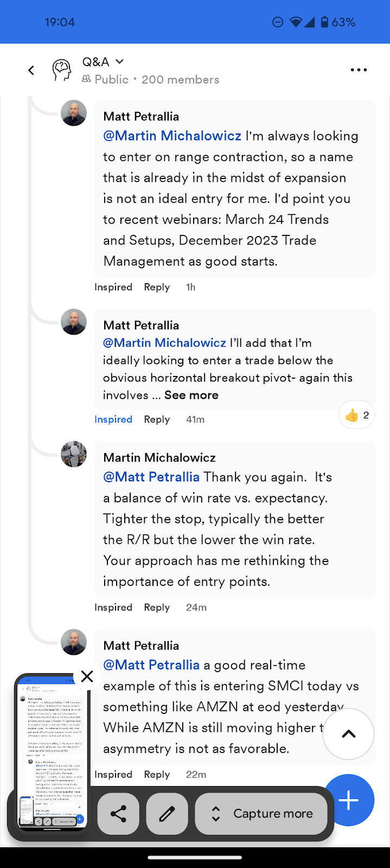Viewport: 390px width, 868px height.
Task: Open the @Martin Michalowicz mention link
Action: point(172,136)
